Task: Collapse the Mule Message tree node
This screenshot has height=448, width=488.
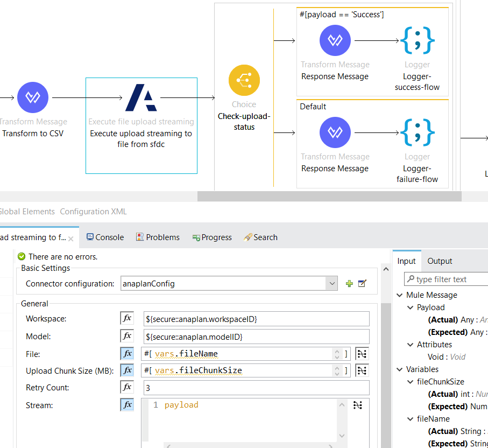Action: (400, 295)
